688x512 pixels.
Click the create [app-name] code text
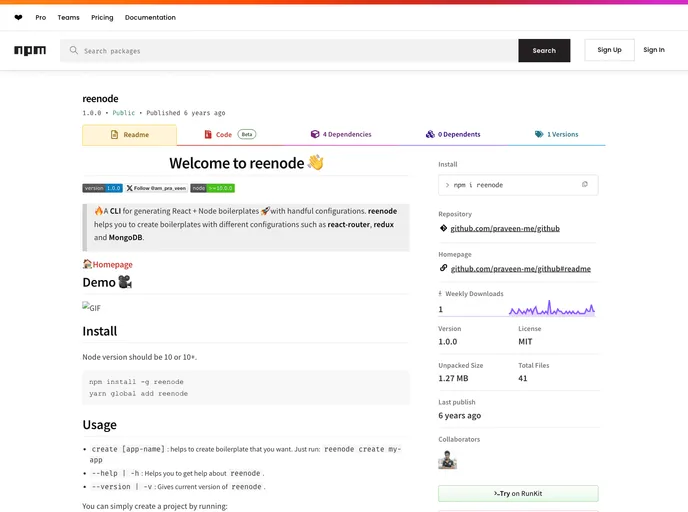tap(128, 449)
